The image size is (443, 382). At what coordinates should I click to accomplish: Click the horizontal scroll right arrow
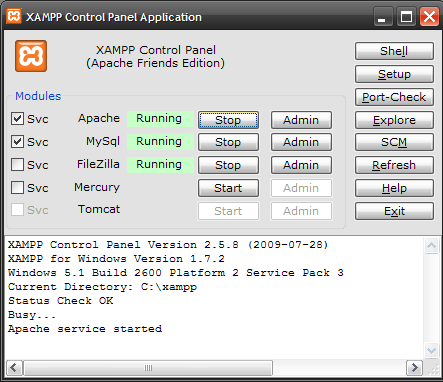[x=414, y=368]
